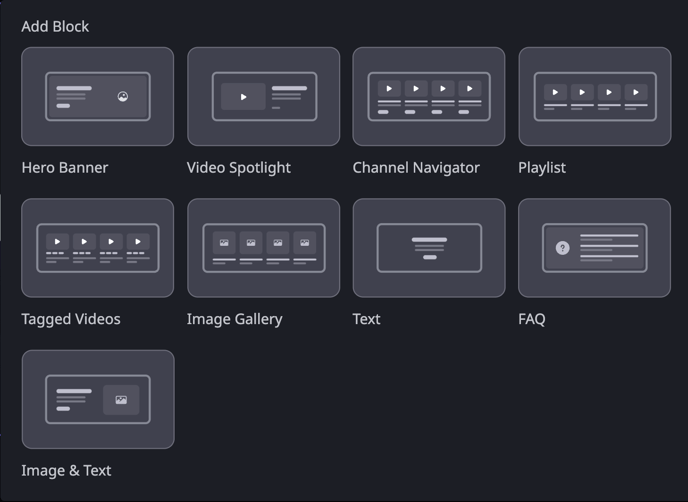
Task: Click the profile image icon in Hero Banner tile
Action: coord(123,97)
